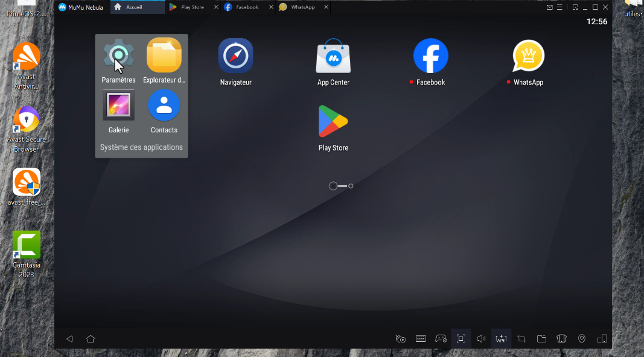The image size is (644, 357).
Task: Maximize the MuMu Nebula window
Action: (x=595, y=7)
